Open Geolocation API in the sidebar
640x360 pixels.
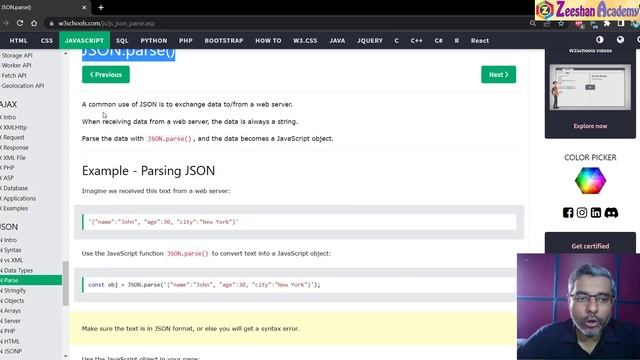tap(22, 86)
